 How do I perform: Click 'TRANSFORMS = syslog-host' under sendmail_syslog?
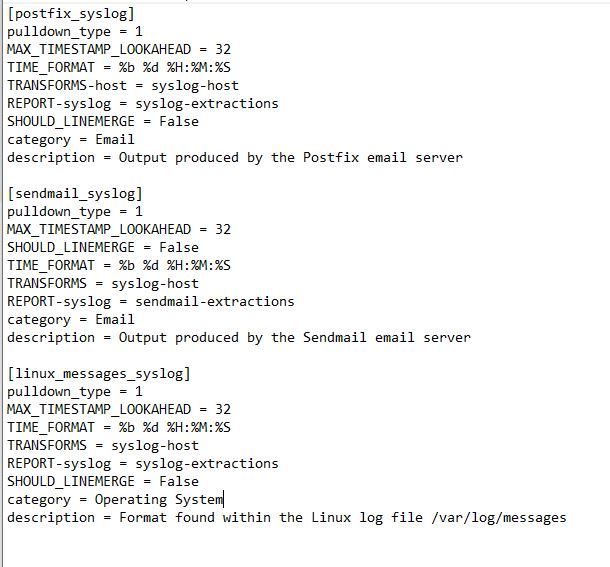[103, 284]
